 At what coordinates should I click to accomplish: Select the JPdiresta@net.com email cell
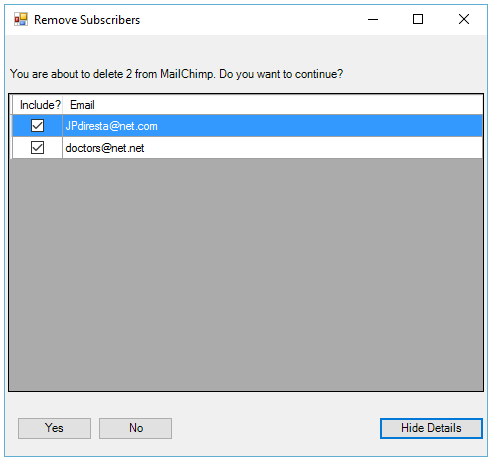(x=272, y=126)
